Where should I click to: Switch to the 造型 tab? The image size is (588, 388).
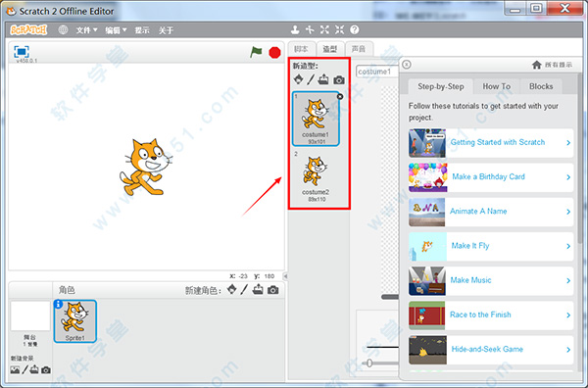tap(330, 49)
